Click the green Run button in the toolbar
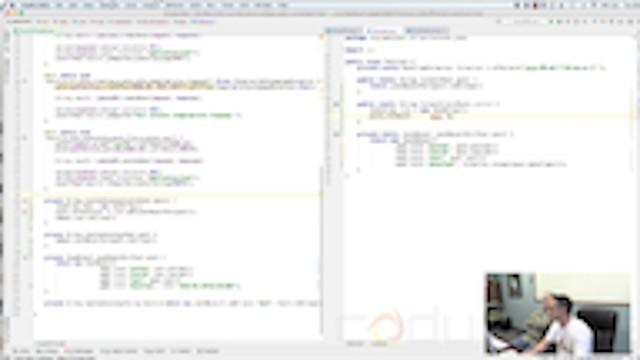The width and height of the screenshot is (640, 360). 551,22
